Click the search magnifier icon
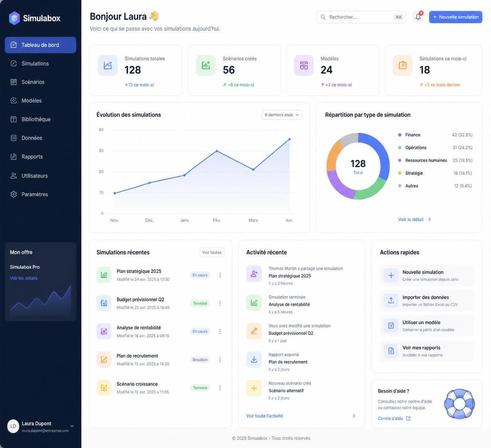 click(x=323, y=17)
